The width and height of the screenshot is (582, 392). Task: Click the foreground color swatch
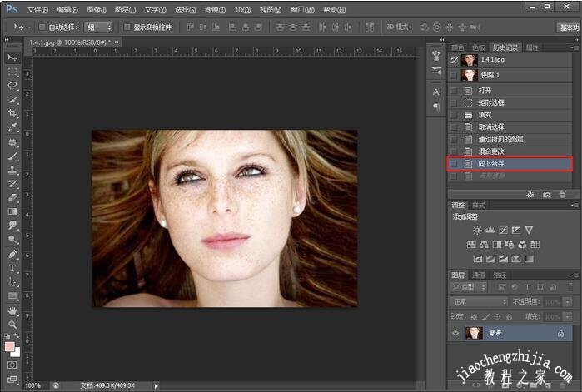(x=10, y=345)
